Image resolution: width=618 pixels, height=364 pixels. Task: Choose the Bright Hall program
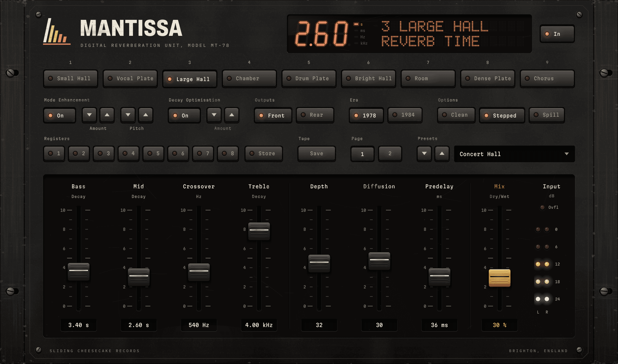369,79
